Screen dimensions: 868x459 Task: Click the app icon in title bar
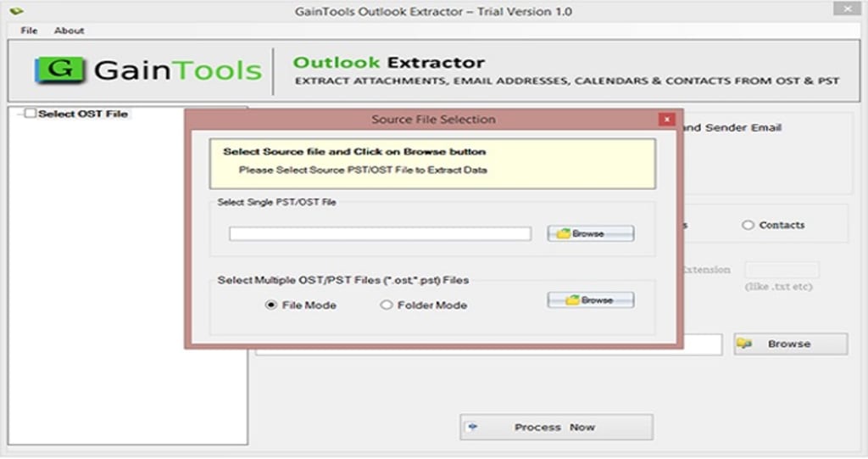point(17,10)
